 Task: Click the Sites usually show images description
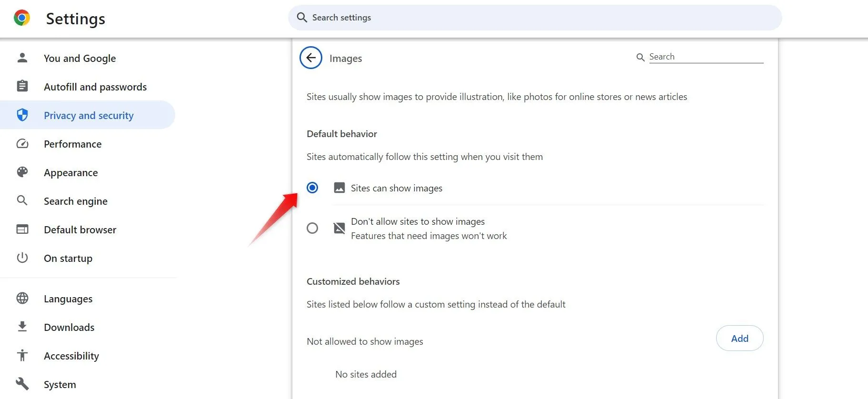(x=497, y=97)
